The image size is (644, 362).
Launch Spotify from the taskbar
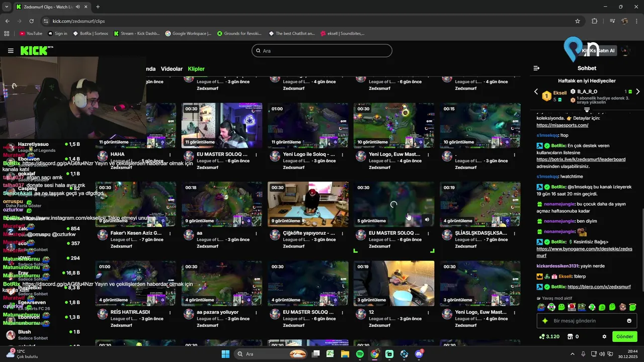click(360, 354)
